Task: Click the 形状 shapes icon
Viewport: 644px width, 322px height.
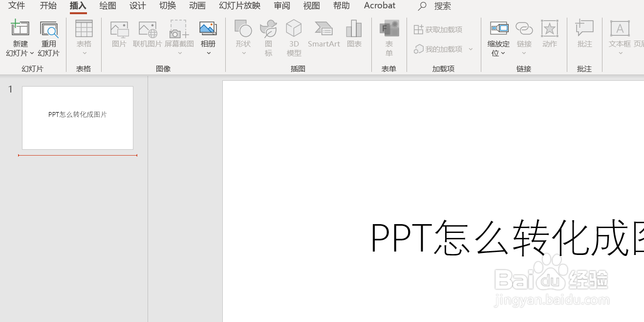Action: pos(243,29)
